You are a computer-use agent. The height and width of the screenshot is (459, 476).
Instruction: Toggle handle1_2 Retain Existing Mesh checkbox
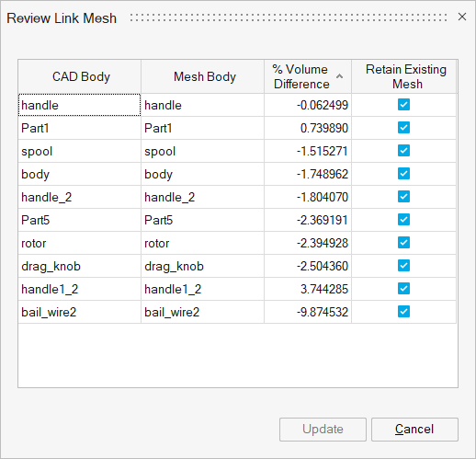(403, 289)
